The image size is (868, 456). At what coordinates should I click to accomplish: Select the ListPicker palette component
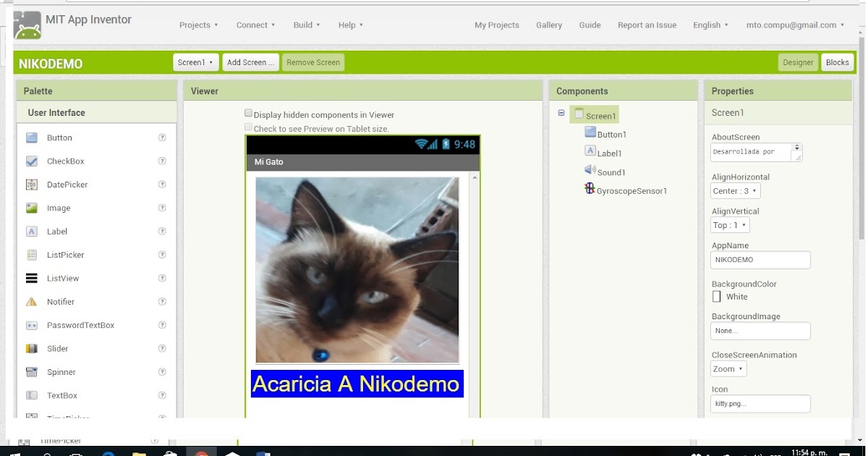(x=64, y=254)
